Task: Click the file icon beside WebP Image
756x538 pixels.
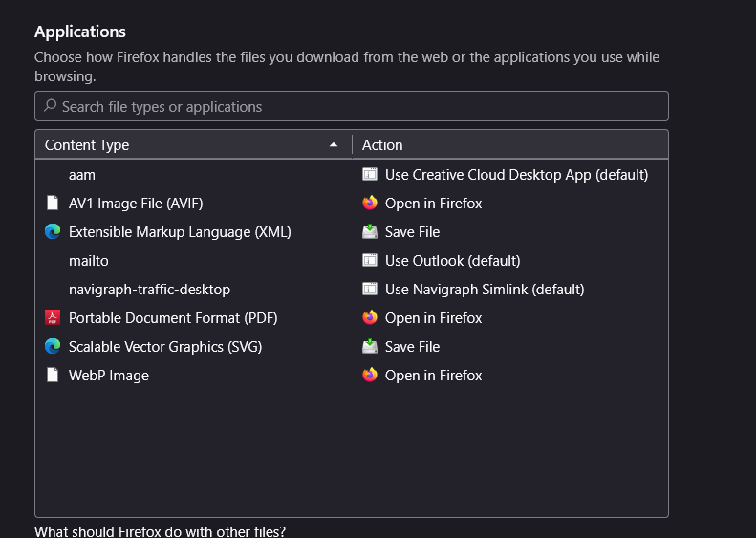Action: point(53,376)
